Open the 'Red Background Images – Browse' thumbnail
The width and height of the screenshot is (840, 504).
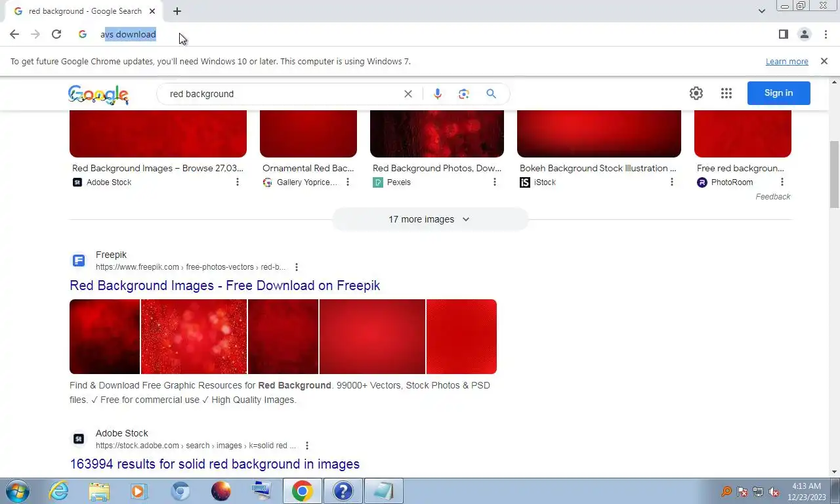click(x=158, y=134)
